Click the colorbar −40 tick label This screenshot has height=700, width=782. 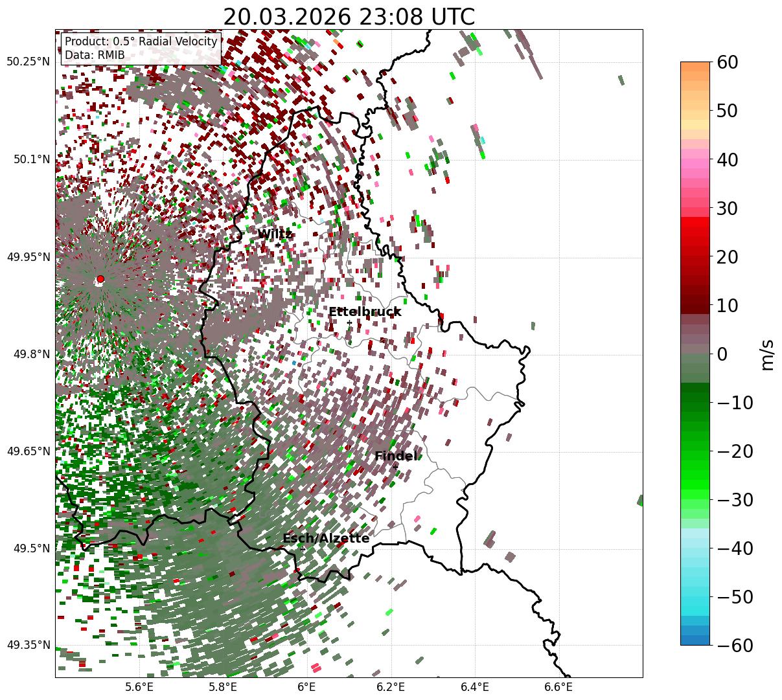(735, 548)
